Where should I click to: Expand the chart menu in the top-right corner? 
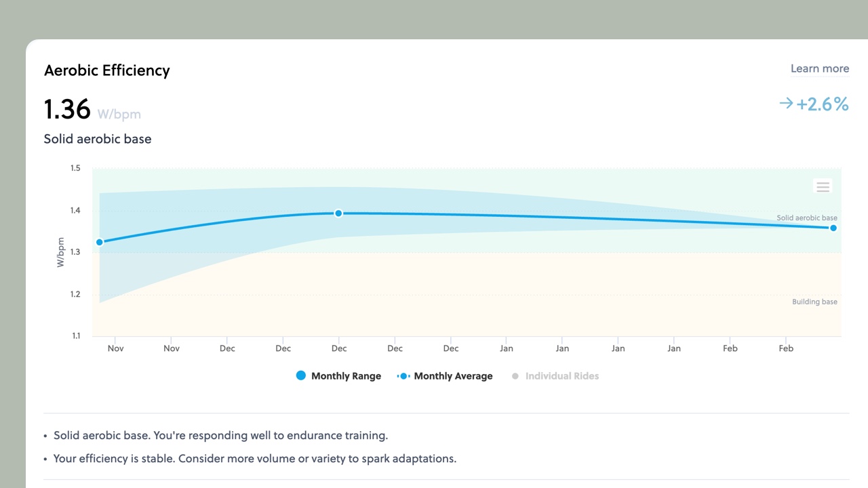click(823, 186)
